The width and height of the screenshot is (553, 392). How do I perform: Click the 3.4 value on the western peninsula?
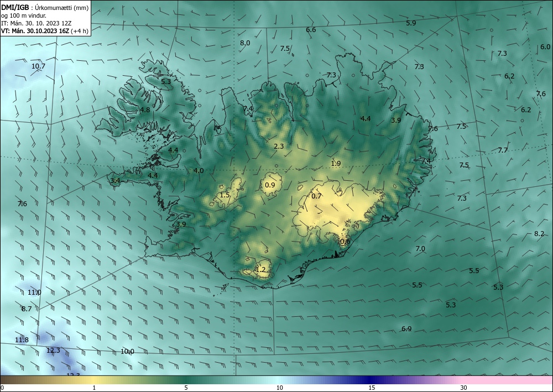pos(116,181)
